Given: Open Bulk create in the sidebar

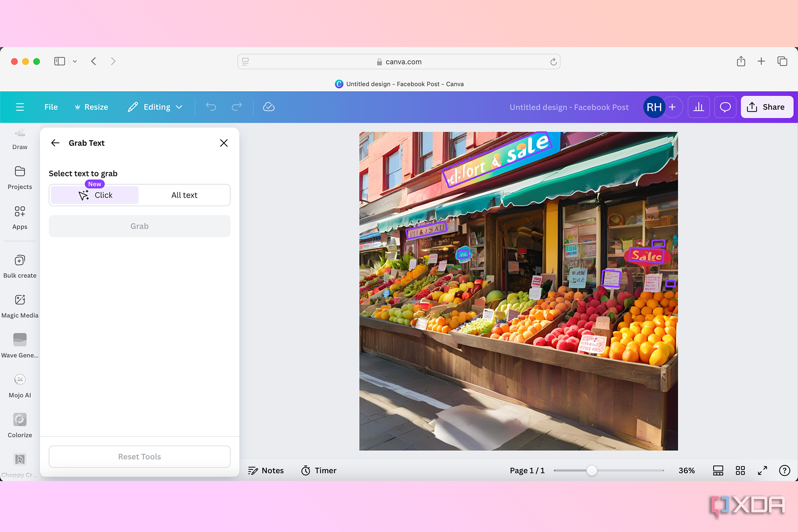Looking at the screenshot, I should click(x=20, y=266).
